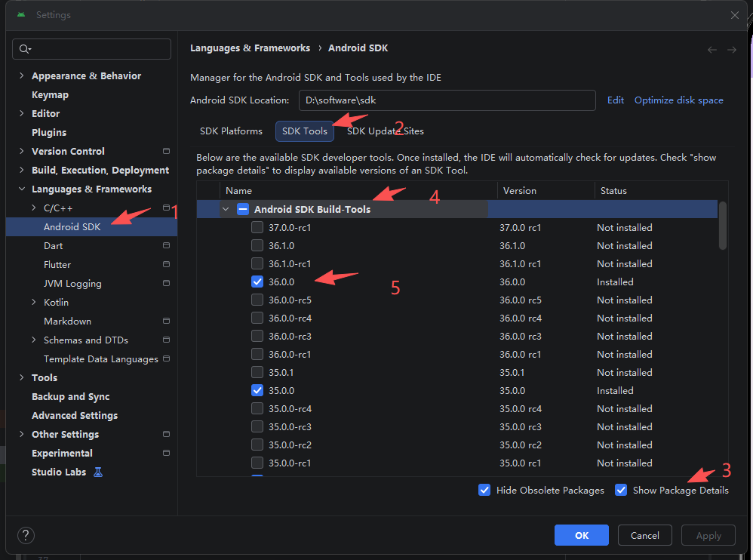Viewport: 753px width, 560px height.
Task: Expand the Schemas and DTDs node
Action: [x=34, y=340]
